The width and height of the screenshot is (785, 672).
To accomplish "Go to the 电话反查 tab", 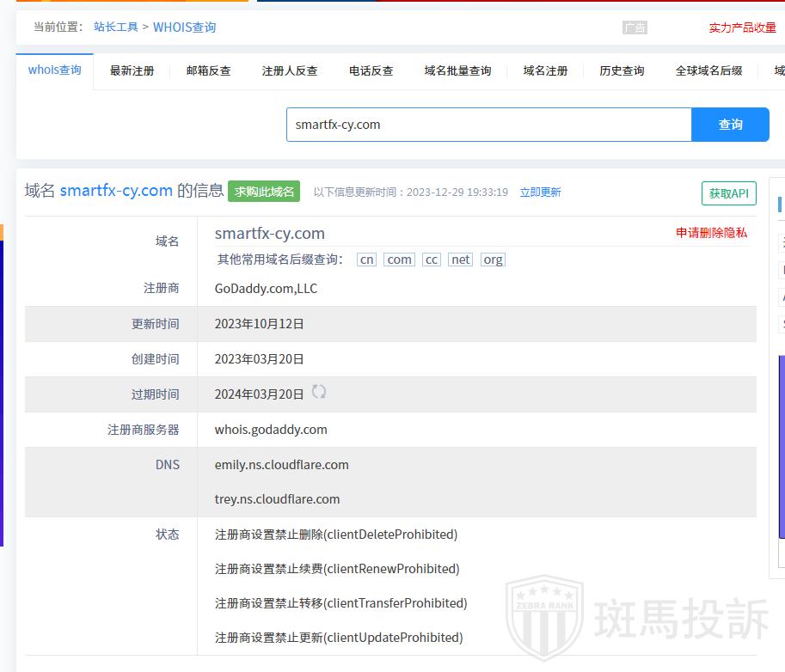I will click(x=371, y=70).
